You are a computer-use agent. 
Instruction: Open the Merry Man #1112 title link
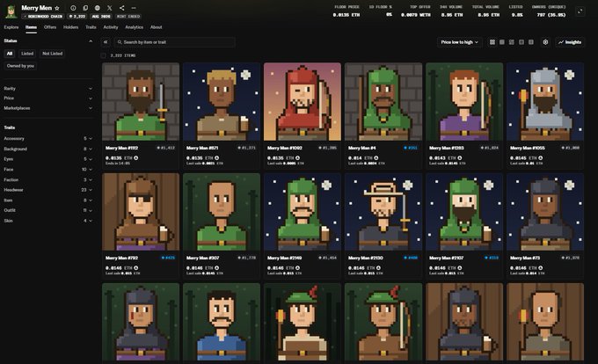pyautogui.click(x=121, y=148)
